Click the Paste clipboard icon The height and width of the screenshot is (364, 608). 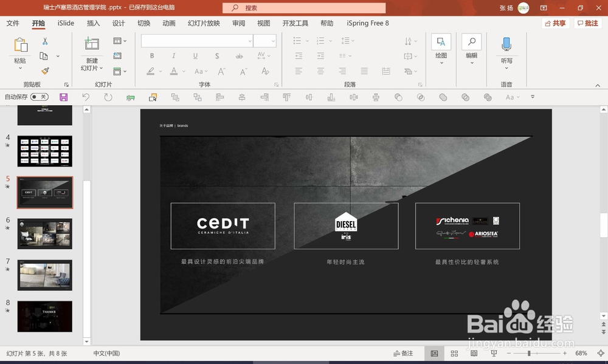(21, 45)
